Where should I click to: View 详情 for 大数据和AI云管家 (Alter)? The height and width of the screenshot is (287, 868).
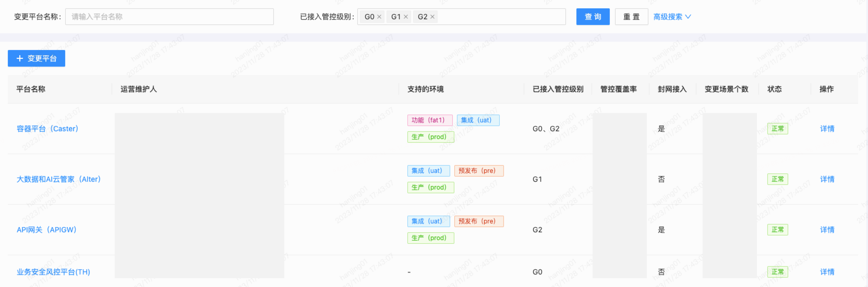(x=827, y=179)
